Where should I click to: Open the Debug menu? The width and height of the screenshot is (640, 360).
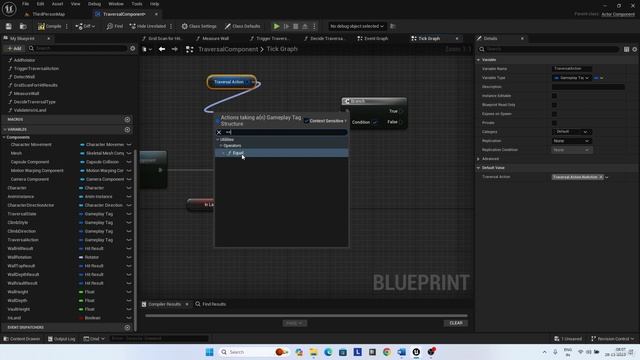click(x=94, y=4)
